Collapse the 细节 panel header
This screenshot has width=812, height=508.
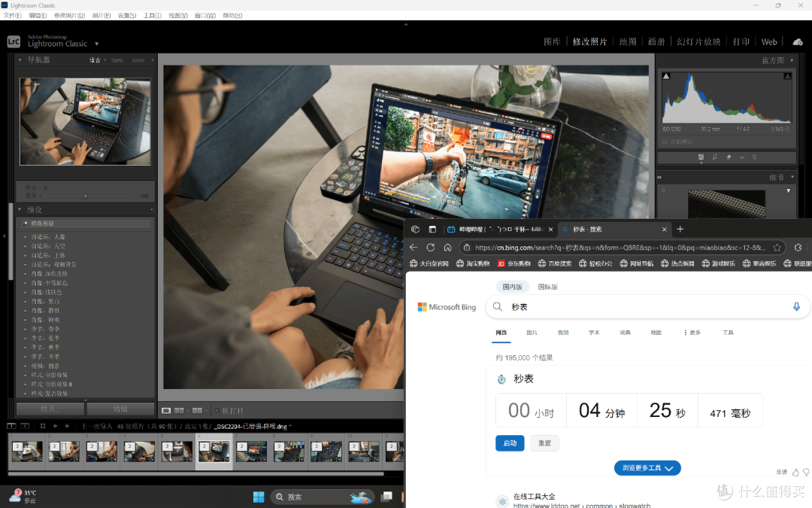coord(792,178)
